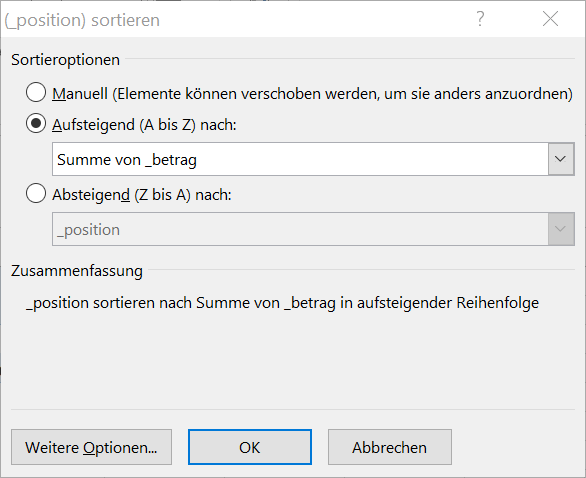Click the Zusammenfassung section heading
Viewport: 586px width, 478px height.
coord(77,271)
